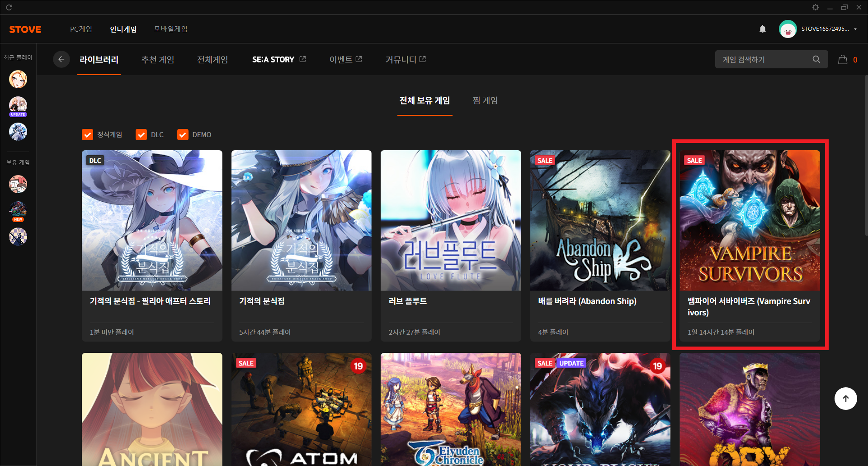Open the SE:A STORY external link
Image resolution: width=868 pixels, height=466 pixels.
pyautogui.click(x=278, y=60)
